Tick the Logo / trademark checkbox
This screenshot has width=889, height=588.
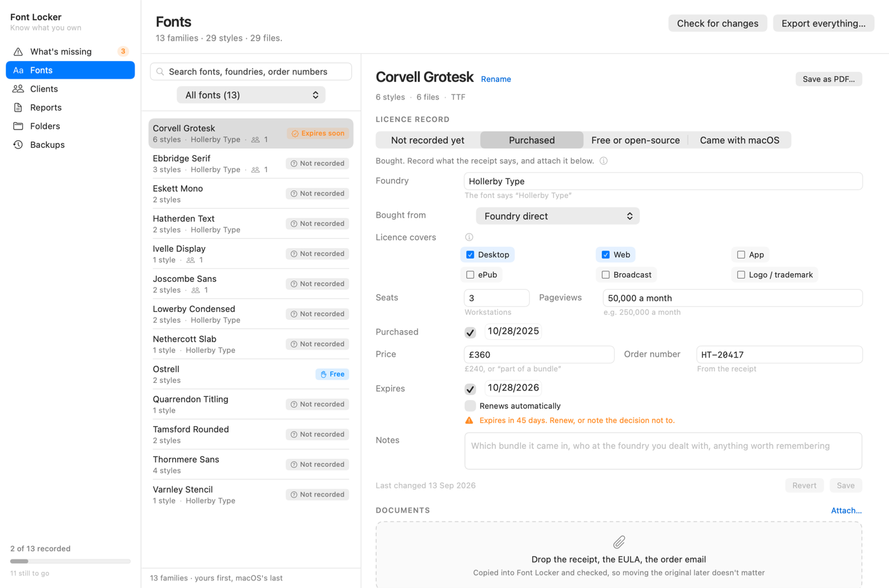(740, 275)
